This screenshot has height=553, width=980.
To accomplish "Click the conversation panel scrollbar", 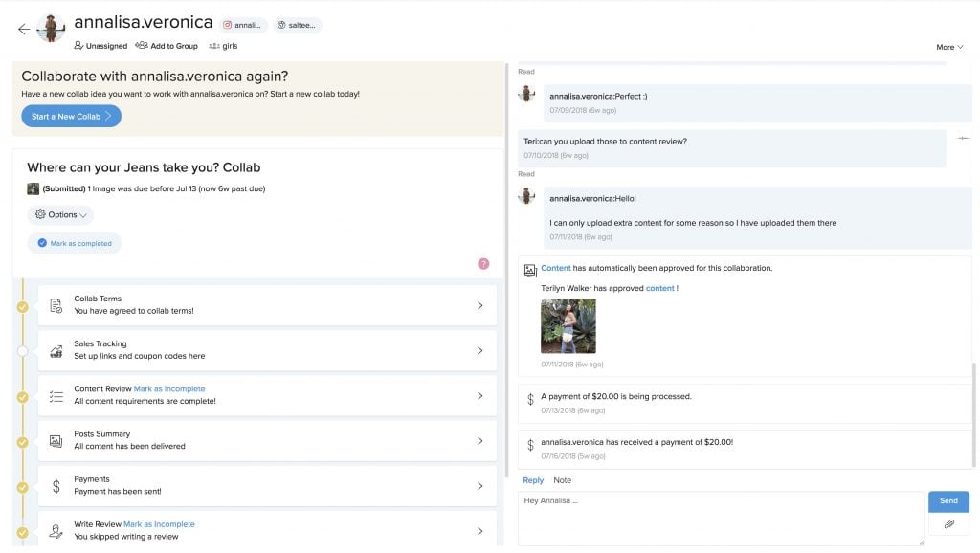I will 973,414.
